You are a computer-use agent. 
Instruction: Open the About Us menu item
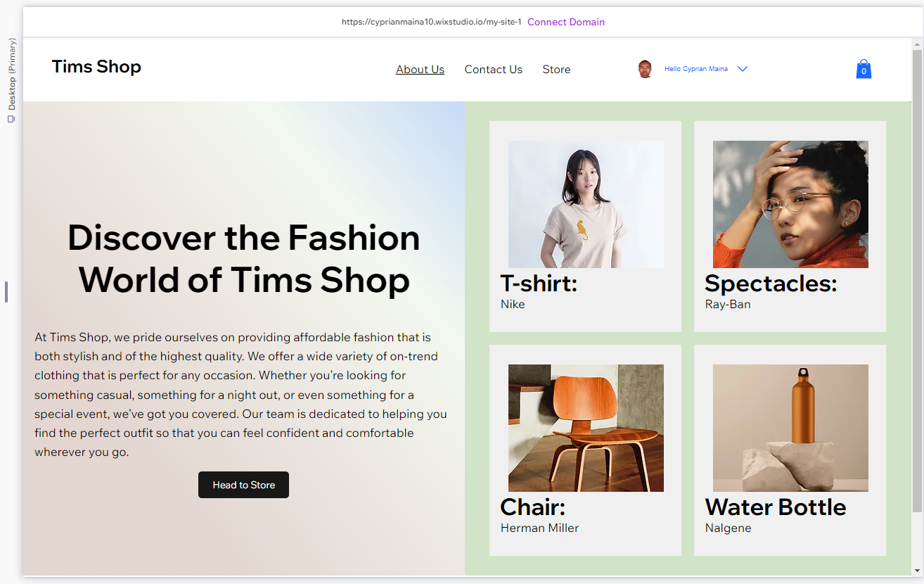(x=420, y=69)
